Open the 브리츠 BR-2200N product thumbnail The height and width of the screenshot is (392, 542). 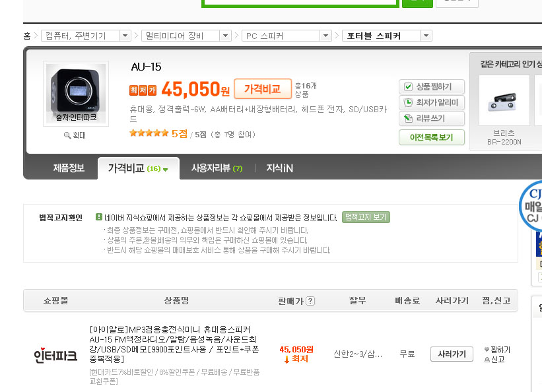pyautogui.click(x=504, y=100)
